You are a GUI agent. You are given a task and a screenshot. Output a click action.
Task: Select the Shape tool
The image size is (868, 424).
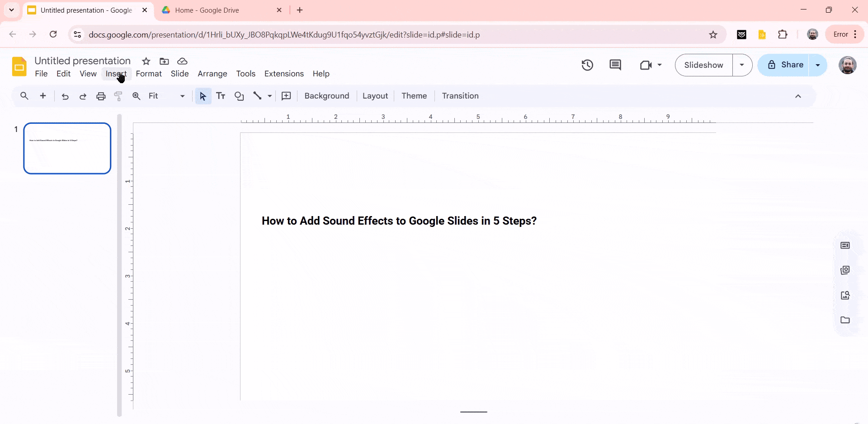pyautogui.click(x=239, y=96)
